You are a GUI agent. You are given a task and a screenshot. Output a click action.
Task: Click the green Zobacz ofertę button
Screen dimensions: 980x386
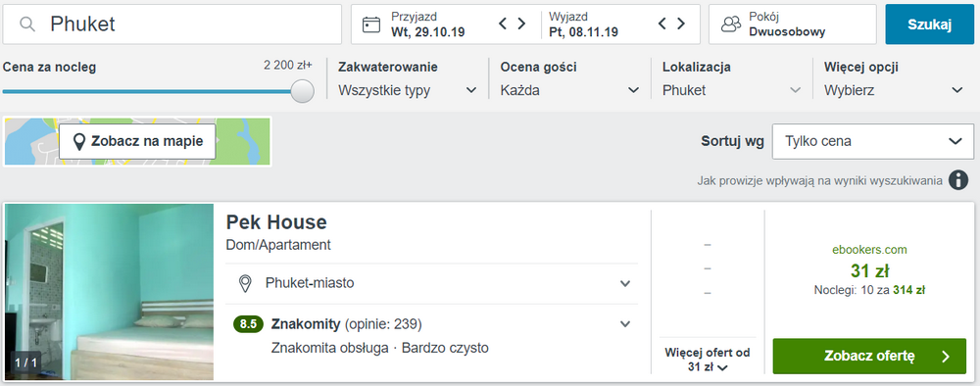pos(869,356)
